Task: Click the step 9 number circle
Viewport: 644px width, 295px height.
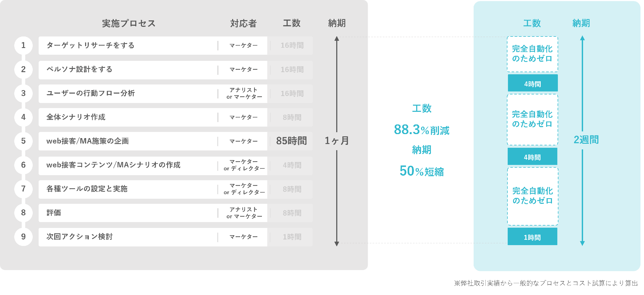Action: pos(23,237)
